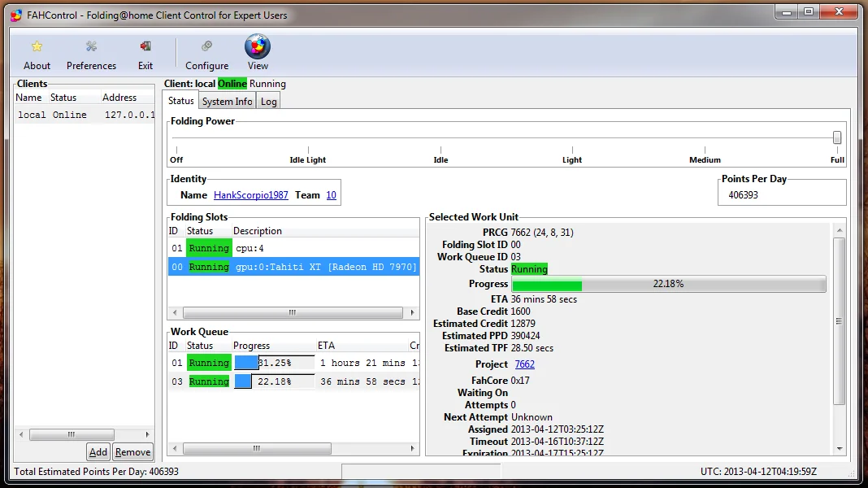This screenshot has height=488, width=868.
Task: Click Work Queue left scroll arrow
Action: tap(175, 449)
